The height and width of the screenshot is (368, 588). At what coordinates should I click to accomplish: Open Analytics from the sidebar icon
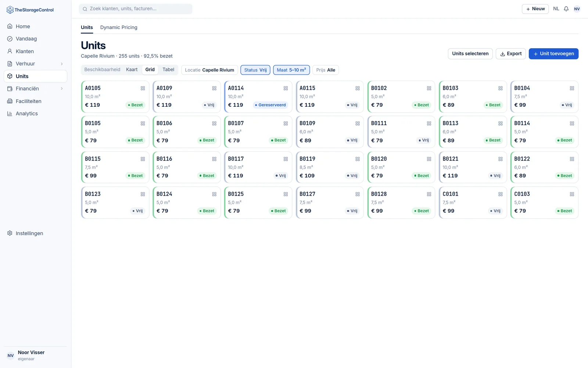tap(10, 114)
